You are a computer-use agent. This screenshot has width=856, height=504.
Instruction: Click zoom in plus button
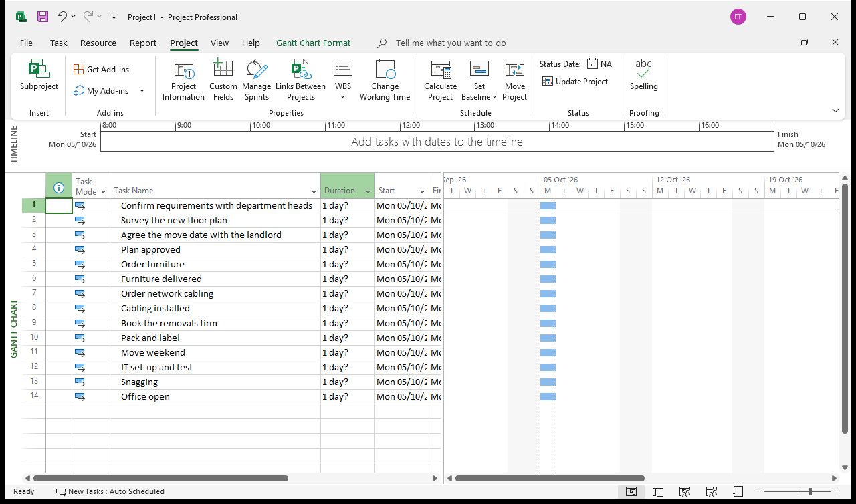point(838,491)
